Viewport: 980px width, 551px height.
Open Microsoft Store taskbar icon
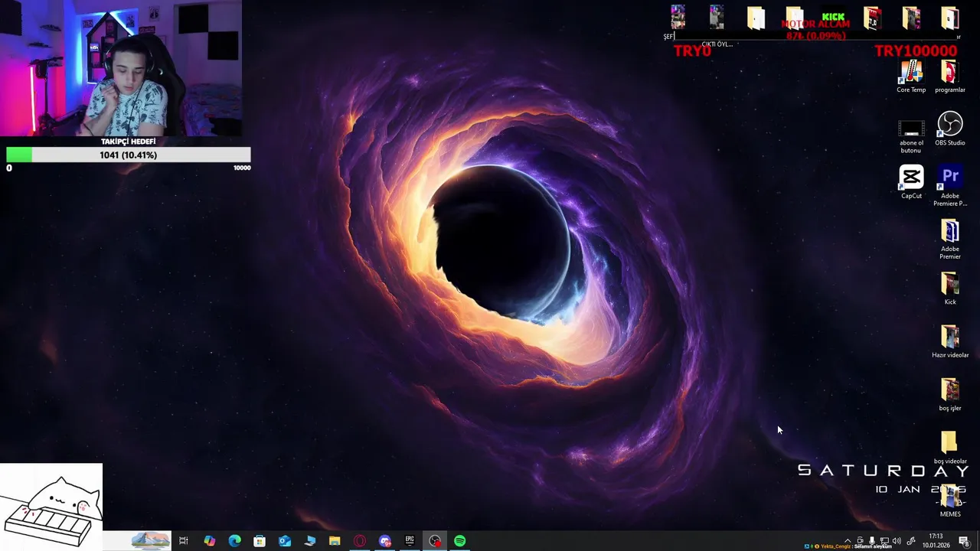[260, 541]
